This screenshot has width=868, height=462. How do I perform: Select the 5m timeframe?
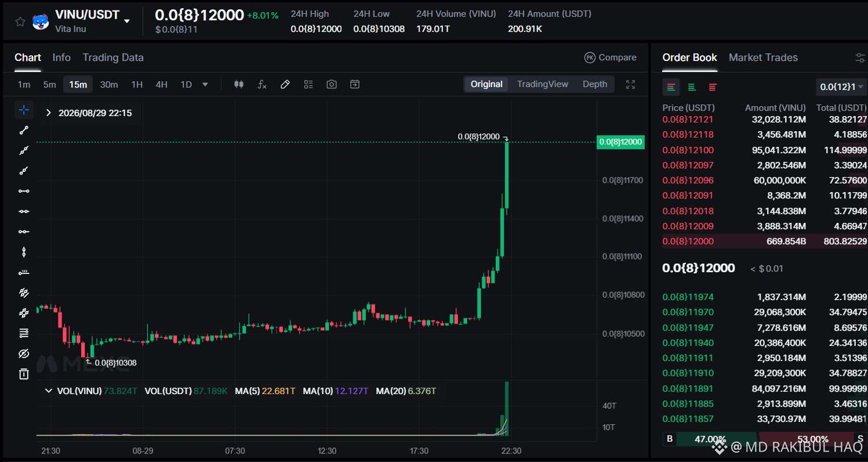pos(50,85)
